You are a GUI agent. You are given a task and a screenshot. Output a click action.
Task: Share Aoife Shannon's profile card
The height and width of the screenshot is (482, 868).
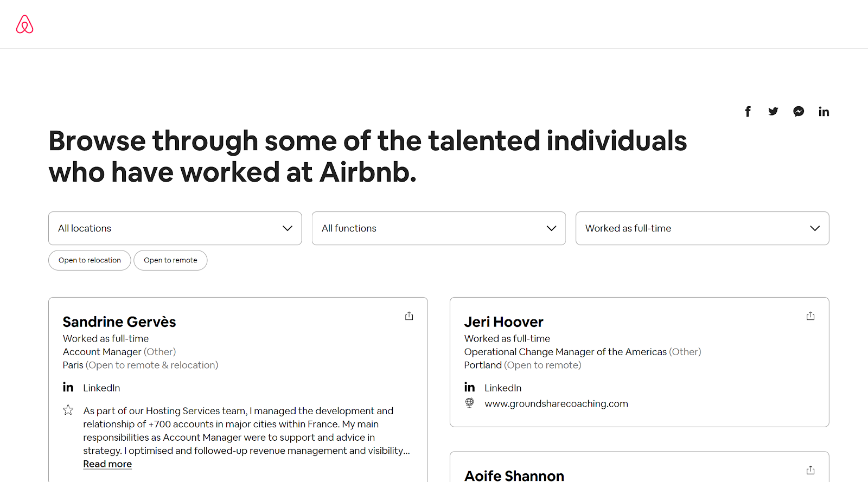point(810,470)
